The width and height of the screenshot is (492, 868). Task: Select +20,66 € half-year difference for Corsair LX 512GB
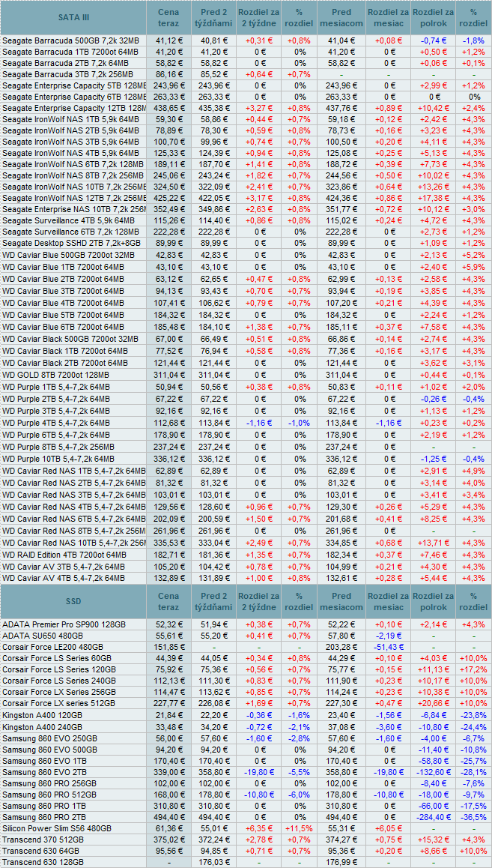pos(434,703)
